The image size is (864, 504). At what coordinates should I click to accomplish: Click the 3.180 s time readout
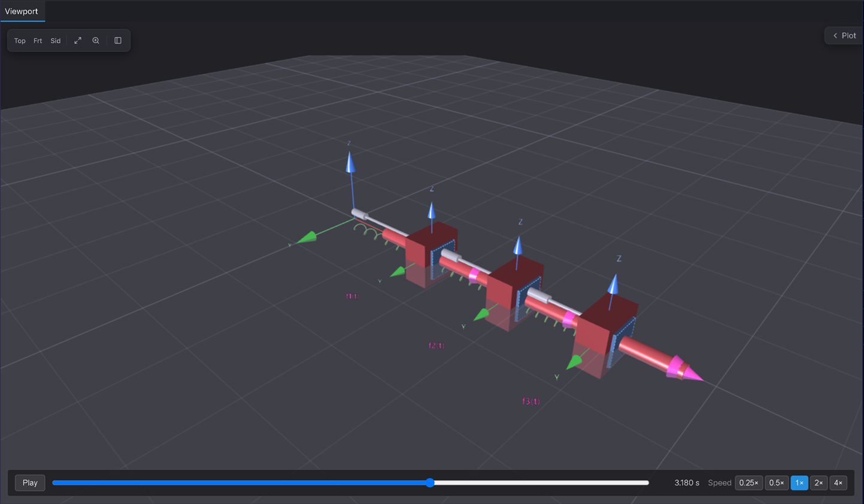click(x=687, y=482)
